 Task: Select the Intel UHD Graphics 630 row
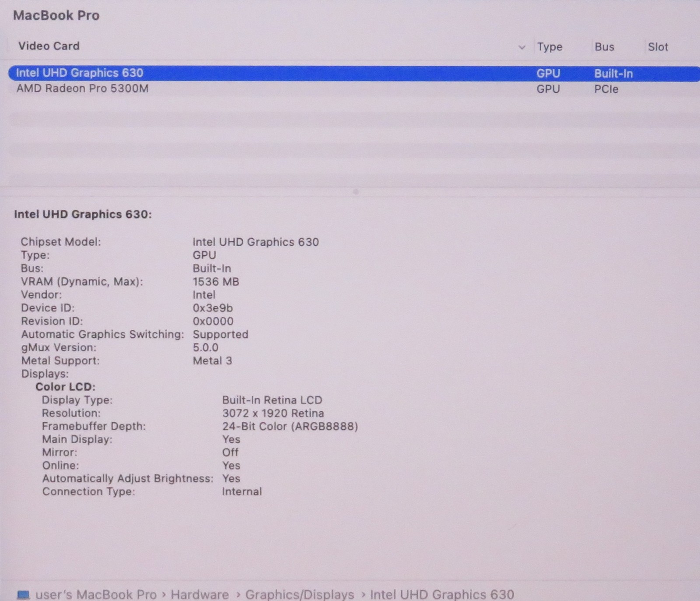(354, 73)
